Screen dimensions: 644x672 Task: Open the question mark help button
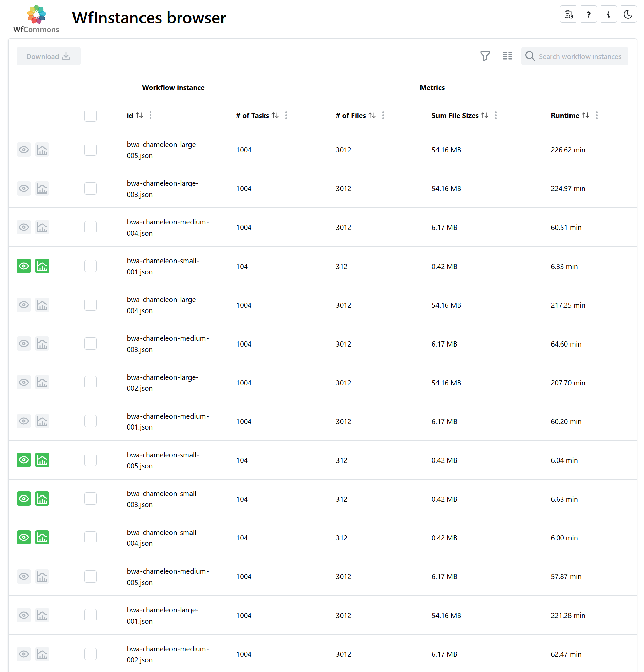[x=588, y=14]
